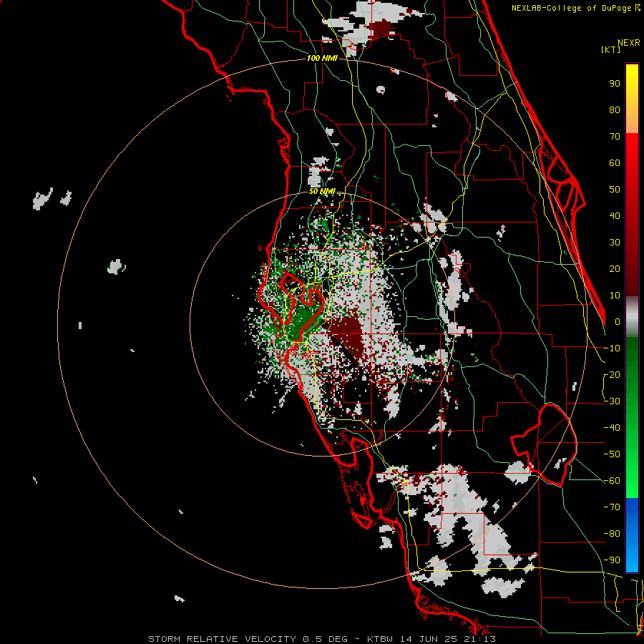Click the [KT] units label
The height and width of the screenshot is (644, 644).
pos(611,49)
